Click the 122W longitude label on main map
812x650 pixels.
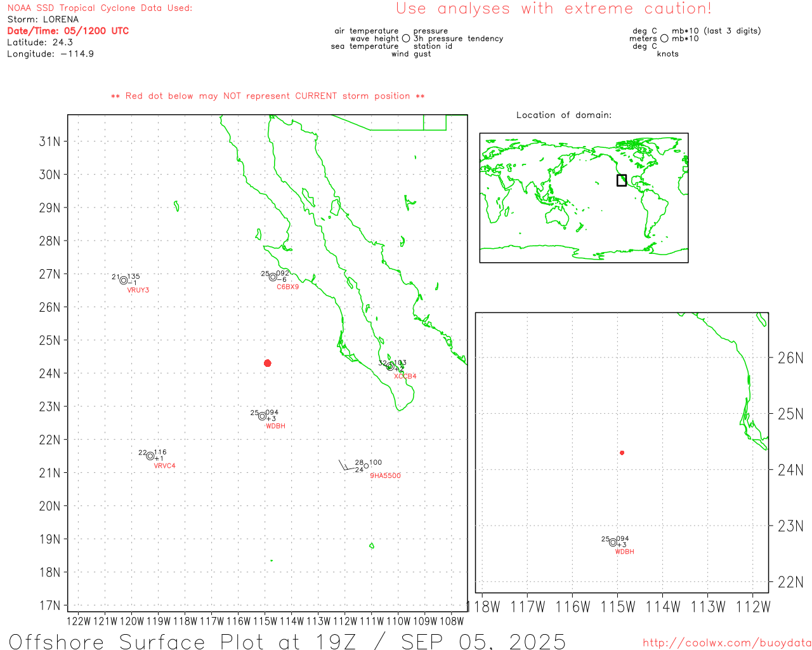click(79, 621)
